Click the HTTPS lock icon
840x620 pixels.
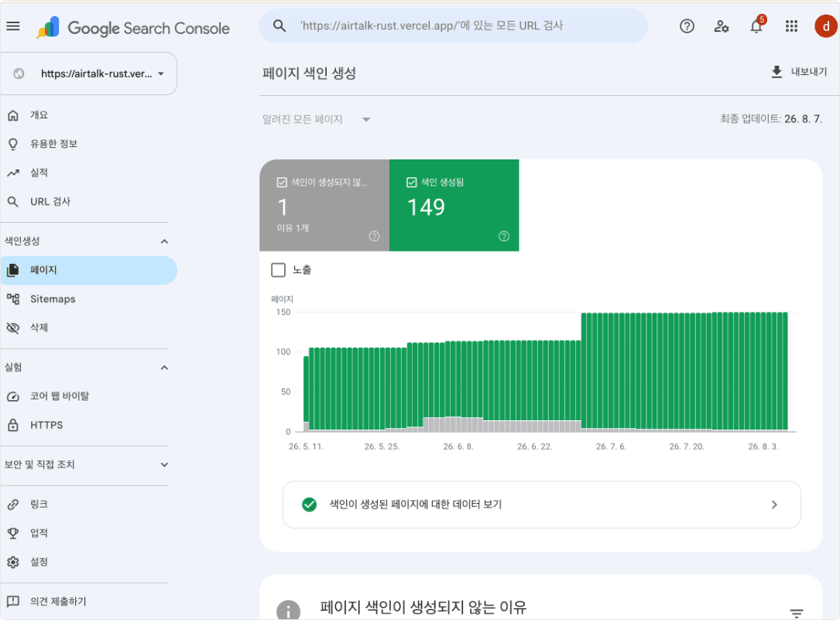(13, 425)
